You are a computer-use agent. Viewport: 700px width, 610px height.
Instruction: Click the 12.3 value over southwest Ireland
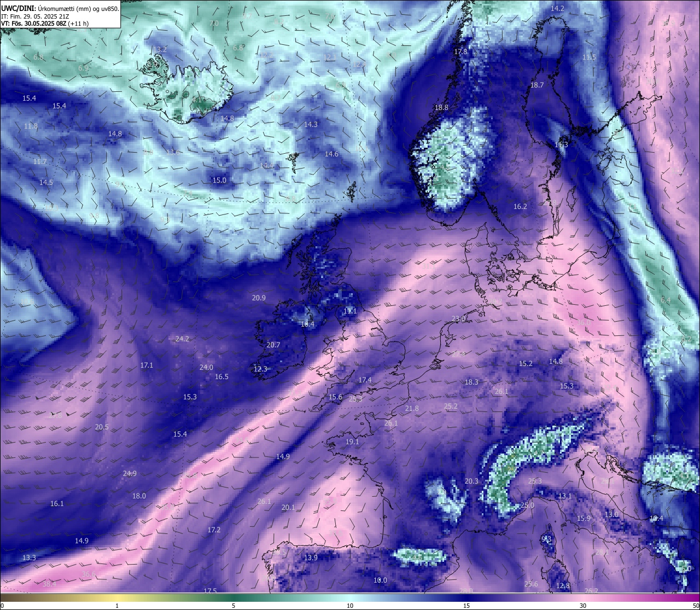260,369
